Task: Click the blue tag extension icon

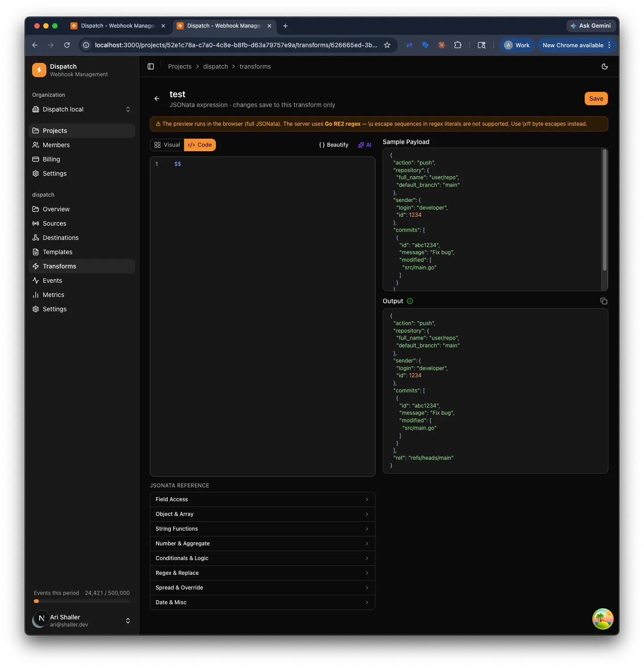Action: coord(425,45)
